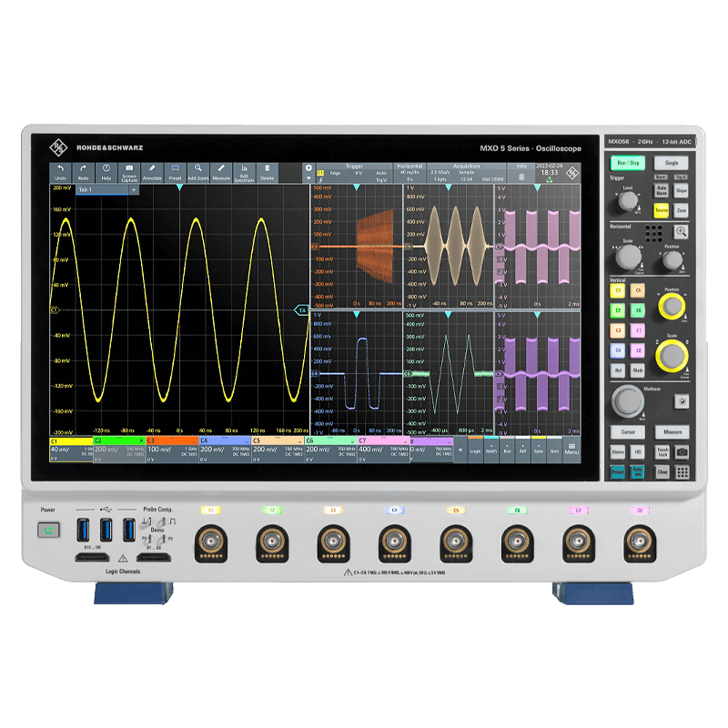The width and height of the screenshot is (728, 728).
Task: Toggle channel C1 yellow button in Vertical panel
Action: tap(618, 291)
